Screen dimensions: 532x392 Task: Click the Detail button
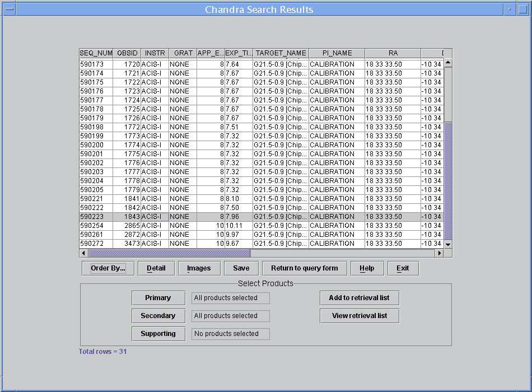tap(156, 268)
